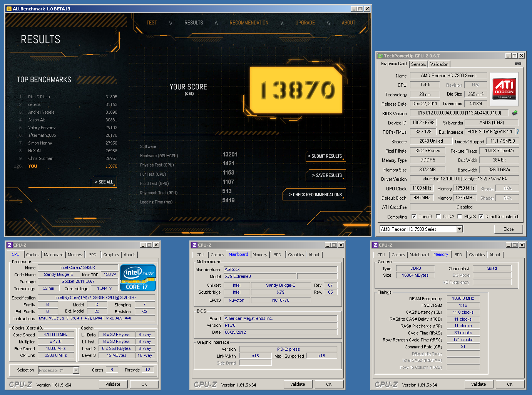This screenshot has height=395, width=532.
Task: Open SPD tab in the CPU-Z Mainboard window
Action: point(278,255)
